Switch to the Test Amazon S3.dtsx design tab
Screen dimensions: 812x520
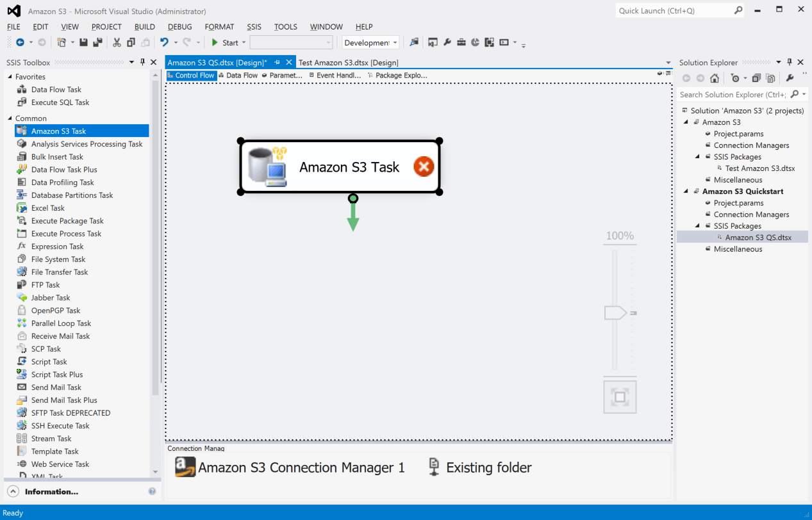pyautogui.click(x=349, y=63)
